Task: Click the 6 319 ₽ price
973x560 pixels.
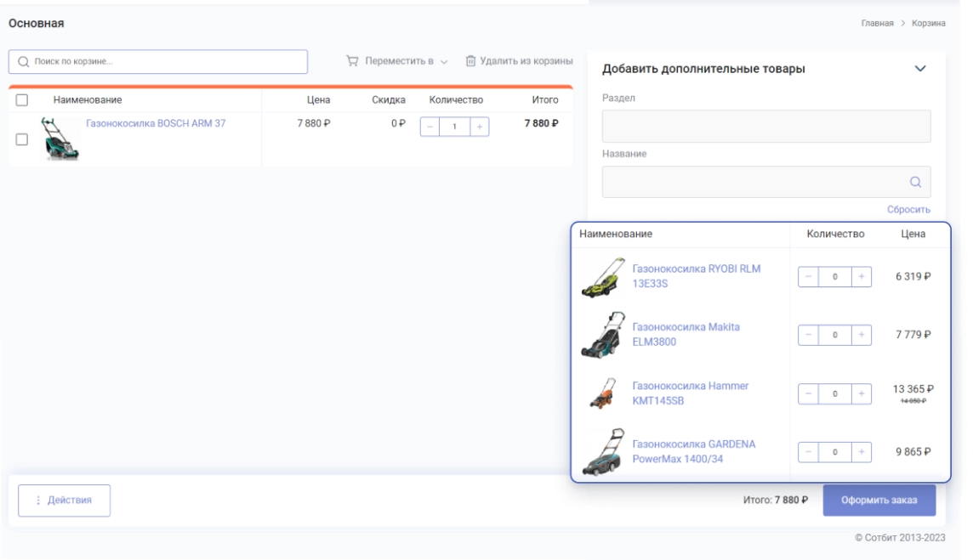Action: point(913,276)
